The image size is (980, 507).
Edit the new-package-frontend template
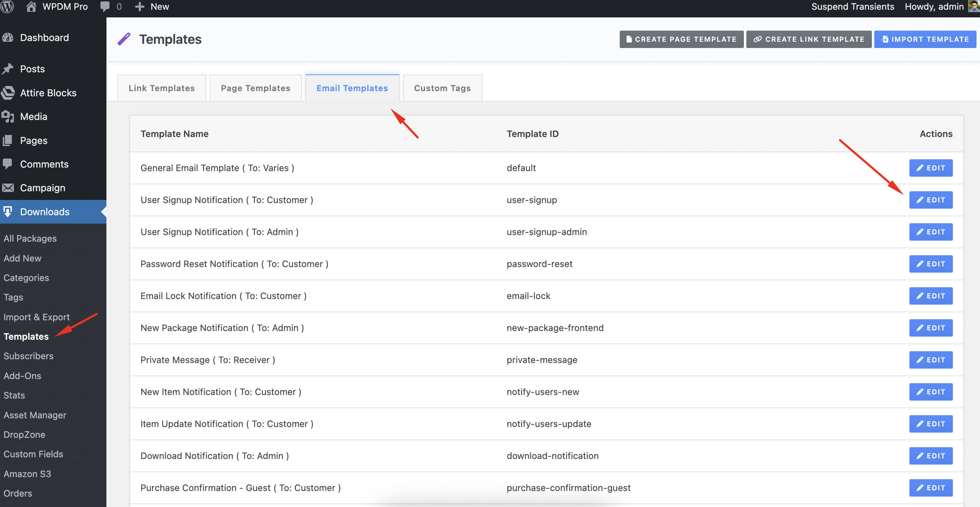click(x=931, y=328)
